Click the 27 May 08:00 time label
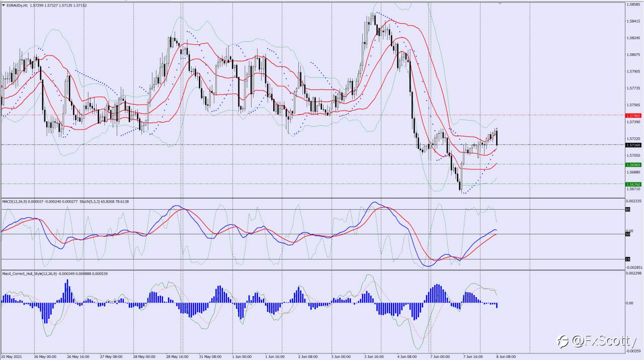Image resolution: width=644 pixels, height=360 pixels. pyautogui.click(x=111, y=357)
